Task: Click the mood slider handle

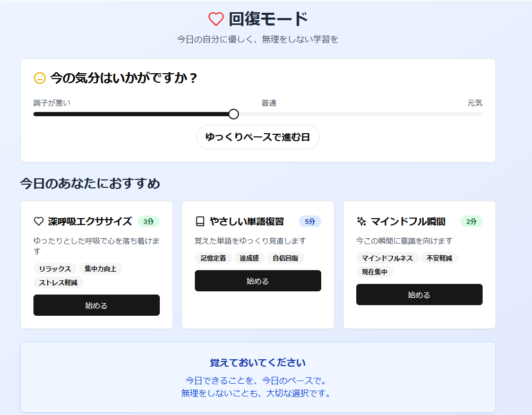Action: [234, 114]
